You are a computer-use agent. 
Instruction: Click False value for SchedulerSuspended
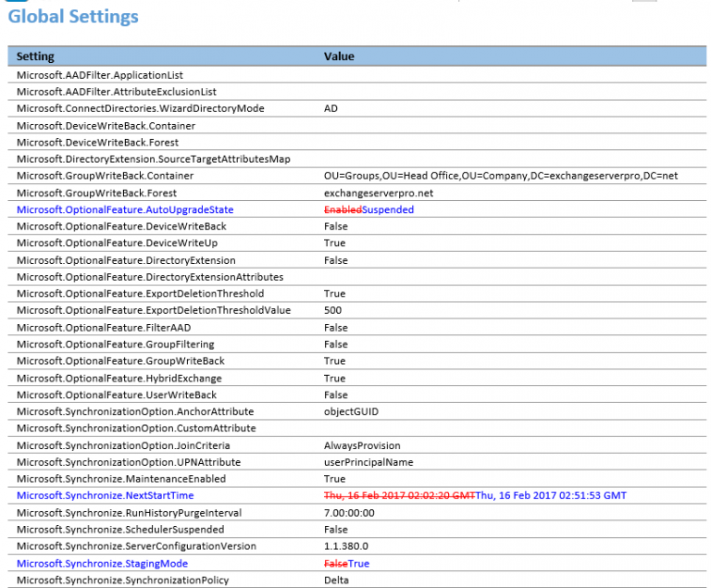pyautogui.click(x=335, y=530)
